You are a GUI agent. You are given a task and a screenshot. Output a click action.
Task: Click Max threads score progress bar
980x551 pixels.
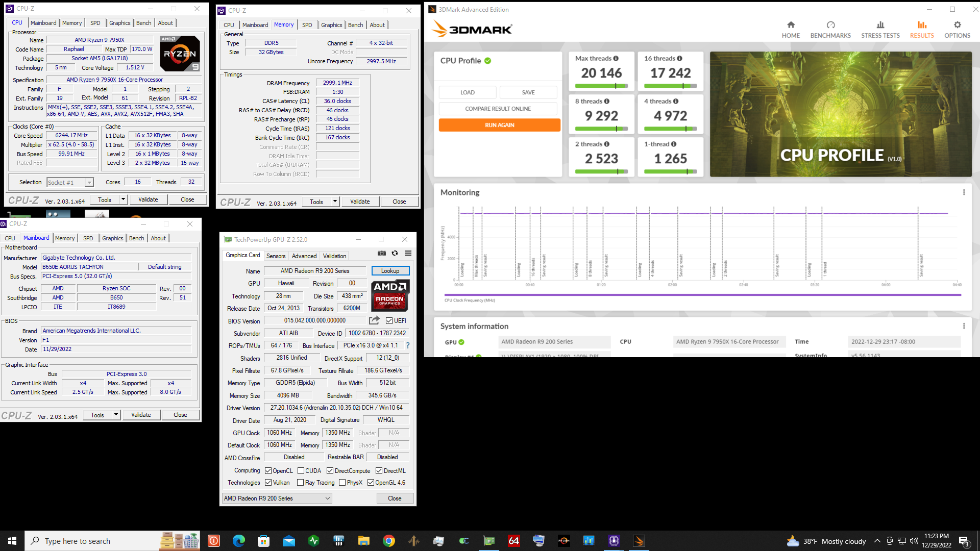coord(601,86)
